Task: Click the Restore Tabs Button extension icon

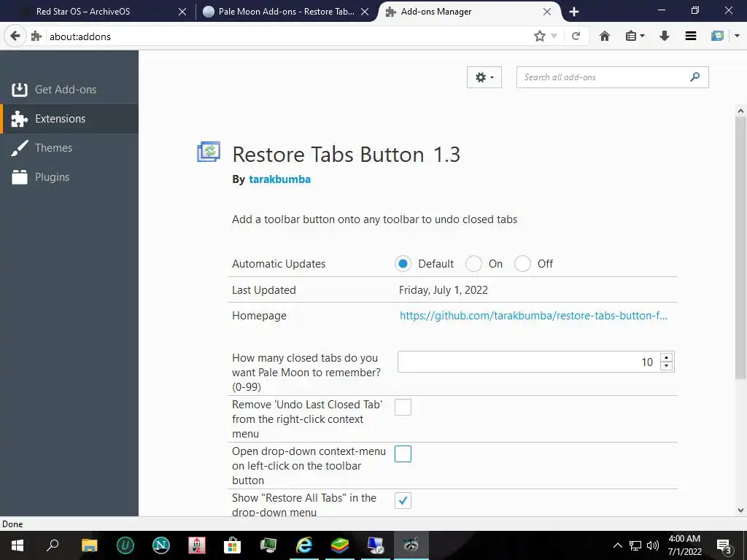Action: [209, 152]
